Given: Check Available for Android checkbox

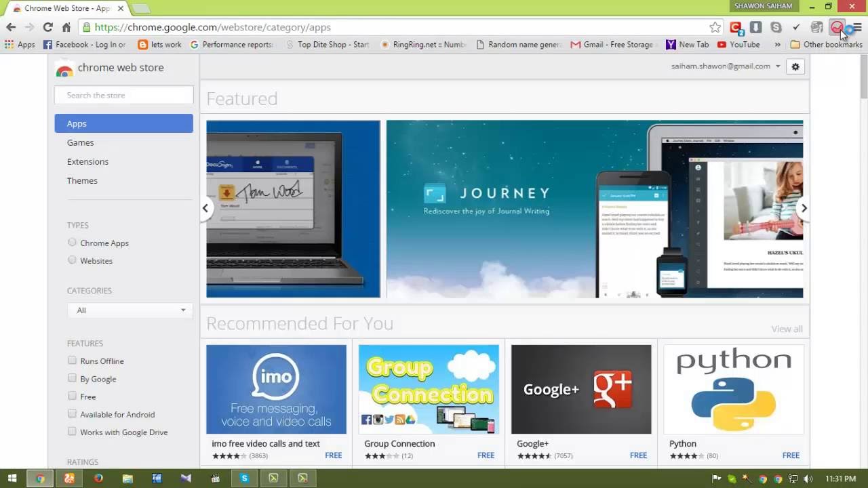Looking at the screenshot, I should [x=72, y=413].
